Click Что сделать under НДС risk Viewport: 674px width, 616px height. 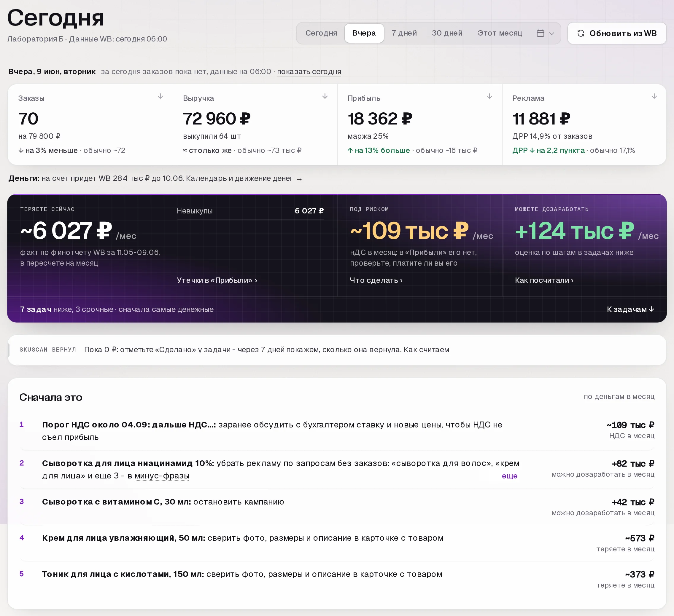[376, 280]
